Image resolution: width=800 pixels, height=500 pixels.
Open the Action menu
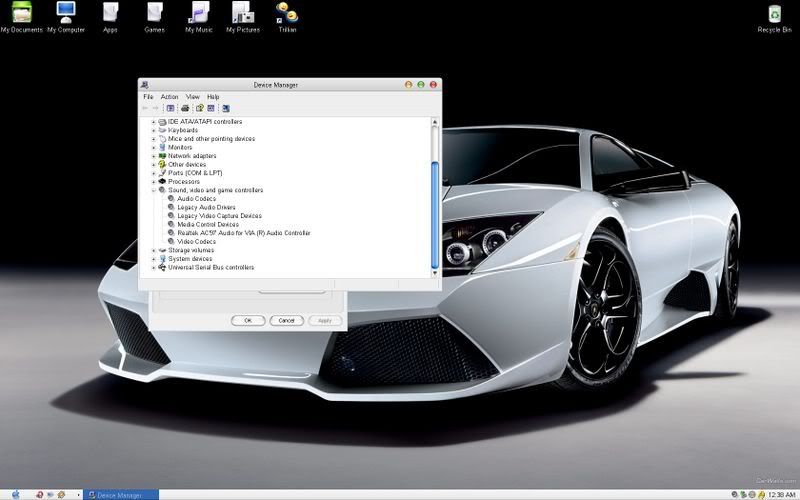coord(169,97)
